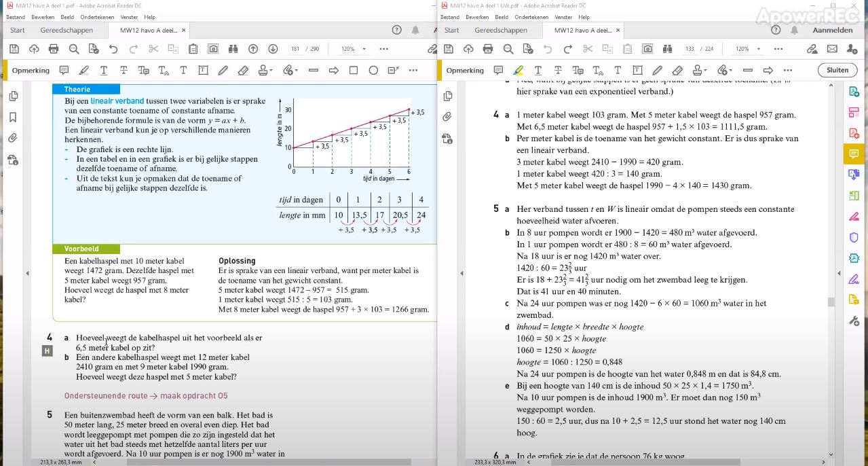Open bookmarks panel in left window
Viewport: 868px width, 466px height.
click(x=13, y=118)
